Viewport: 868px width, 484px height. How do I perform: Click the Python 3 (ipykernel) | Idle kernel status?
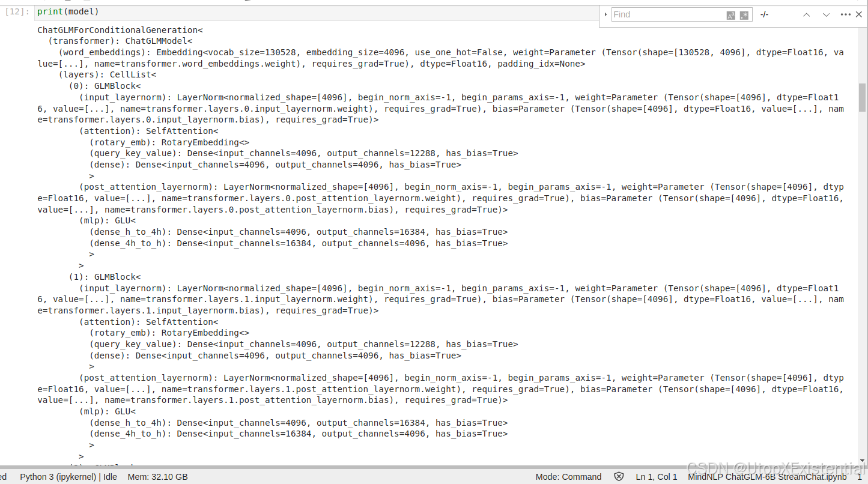69,477
